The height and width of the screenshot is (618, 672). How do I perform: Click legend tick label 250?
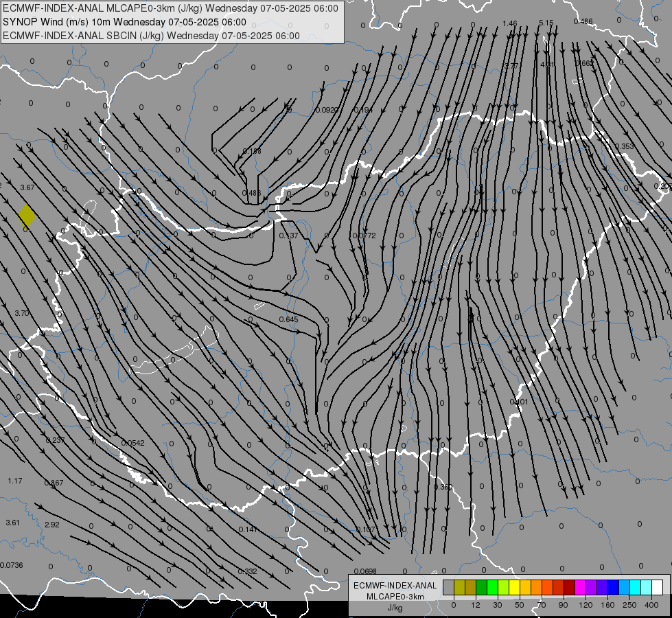coord(629,605)
